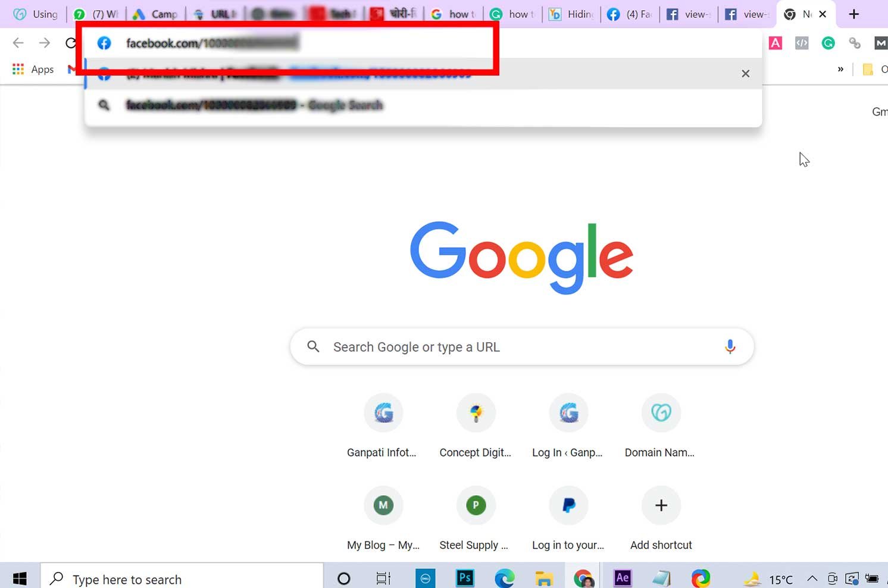The height and width of the screenshot is (588, 888).
Task: Click the Google logo
Action: [521, 258]
